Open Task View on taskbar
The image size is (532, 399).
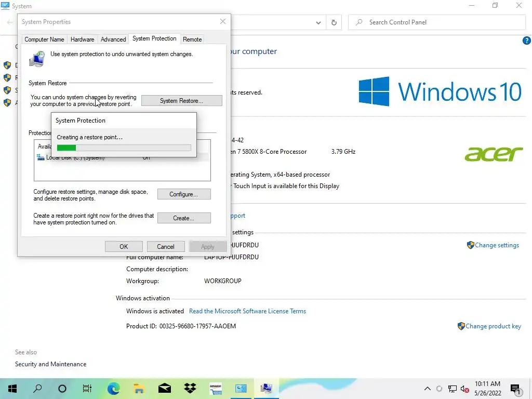point(87,389)
